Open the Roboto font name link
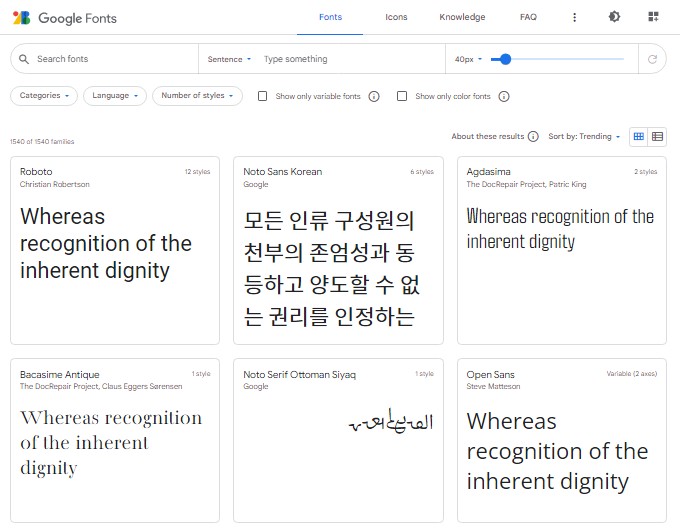This screenshot has width=680, height=530. coord(36,172)
